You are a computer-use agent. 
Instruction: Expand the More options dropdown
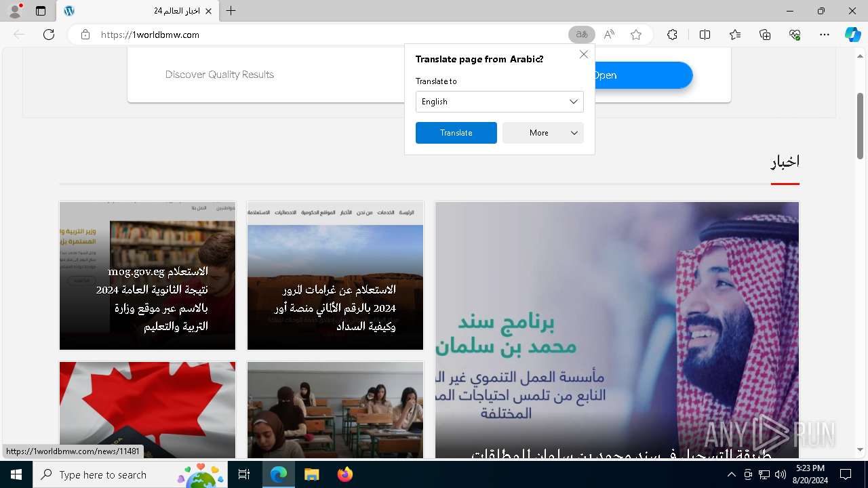[x=542, y=133]
